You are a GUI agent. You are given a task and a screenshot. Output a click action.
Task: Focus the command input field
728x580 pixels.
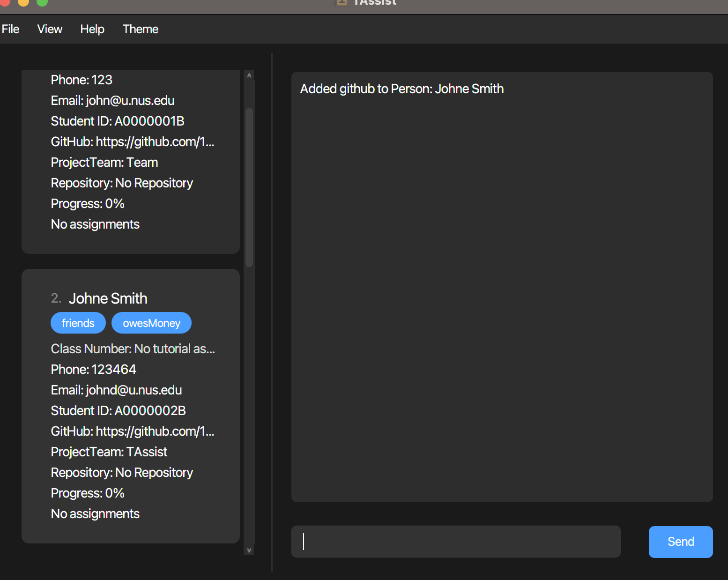point(456,542)
